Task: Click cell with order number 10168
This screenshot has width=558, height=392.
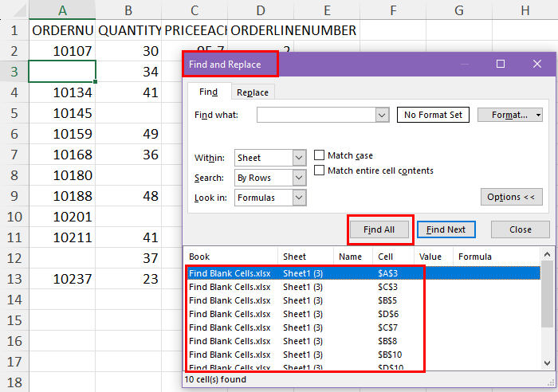Action: click(62, 155)
